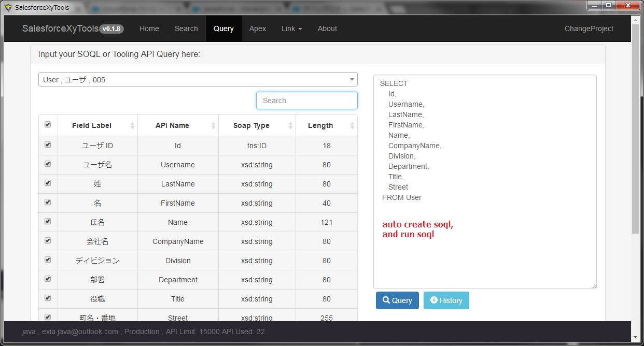Click the length value 121
Viewport: 644px width, 346px height.
point(327,222)
